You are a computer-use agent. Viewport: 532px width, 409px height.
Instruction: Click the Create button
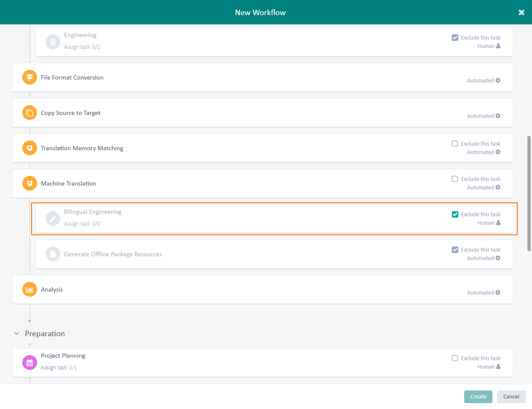coord(478,397)
